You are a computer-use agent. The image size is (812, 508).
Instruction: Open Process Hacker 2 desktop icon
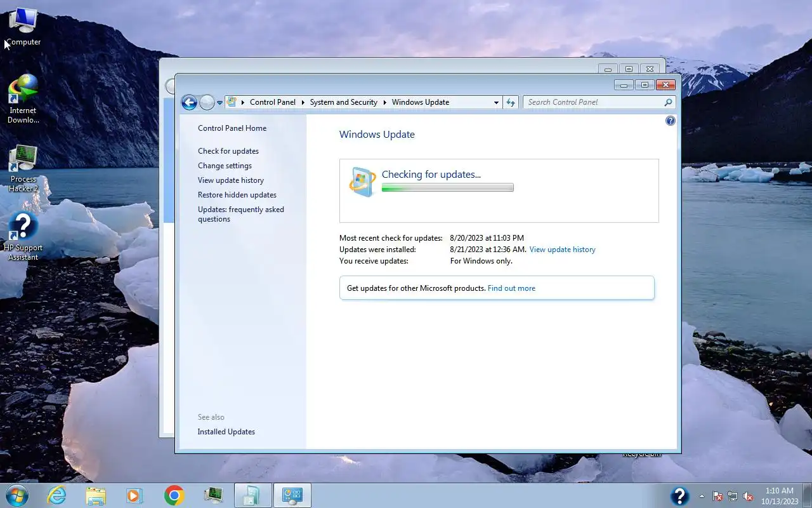pyautogui.click(x=23, y=168)
